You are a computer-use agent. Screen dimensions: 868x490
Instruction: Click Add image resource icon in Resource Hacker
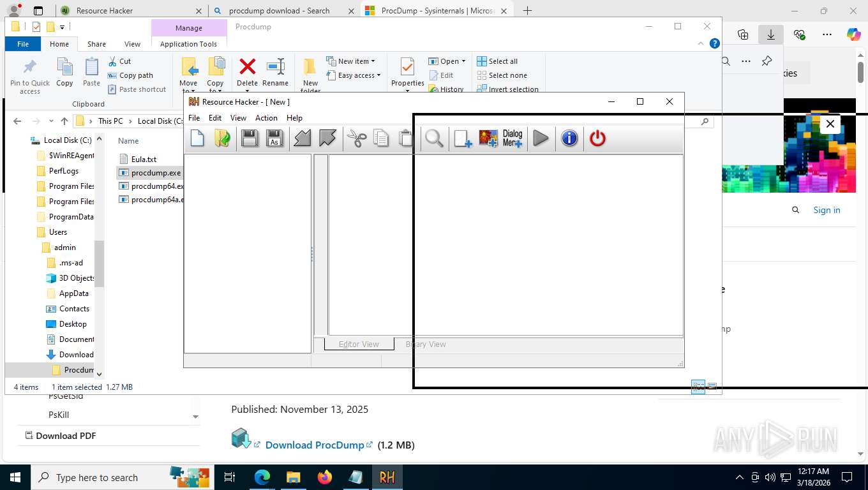click(x=488, y=138)
